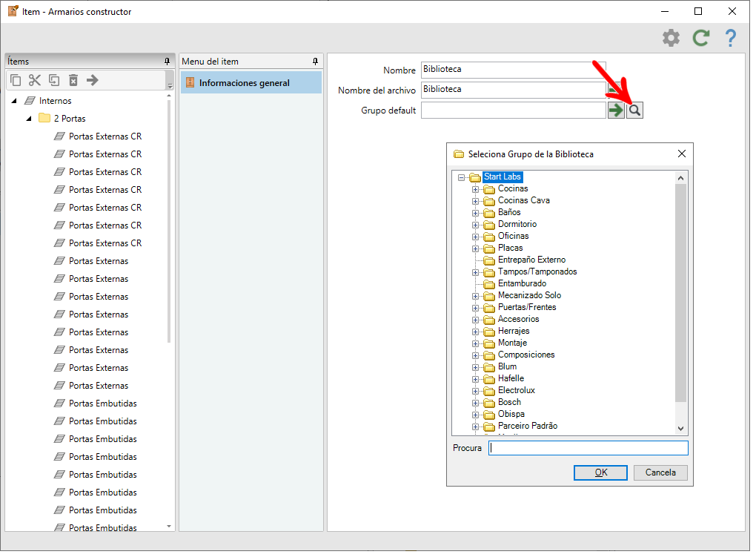
Task: Select the Internos tree item
Action: tap(55, 101)
